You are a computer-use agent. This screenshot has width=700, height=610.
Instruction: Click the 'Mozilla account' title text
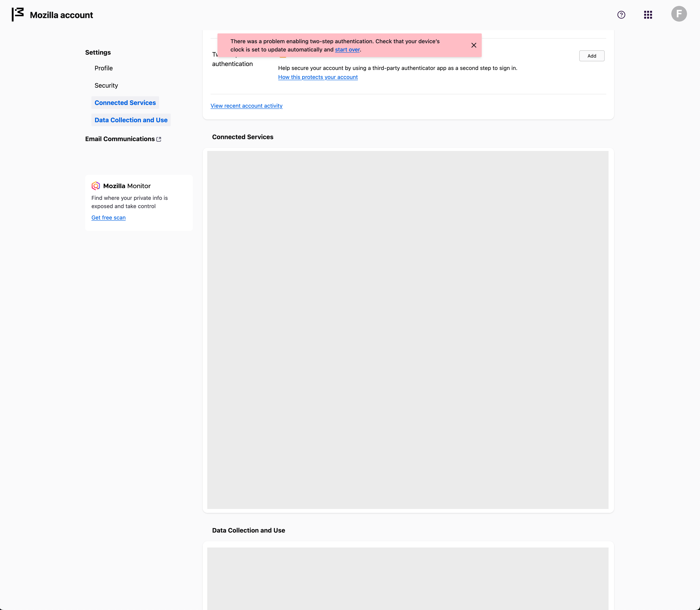61,15
